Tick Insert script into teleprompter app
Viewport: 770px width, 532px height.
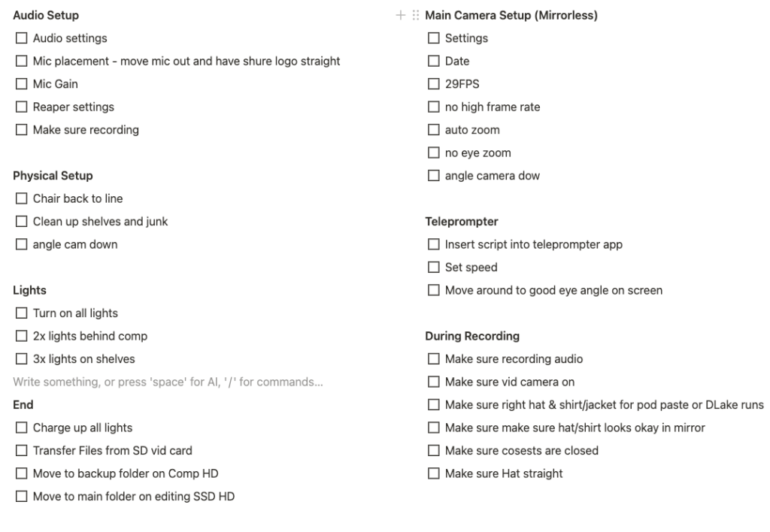(x=434, y=244)
